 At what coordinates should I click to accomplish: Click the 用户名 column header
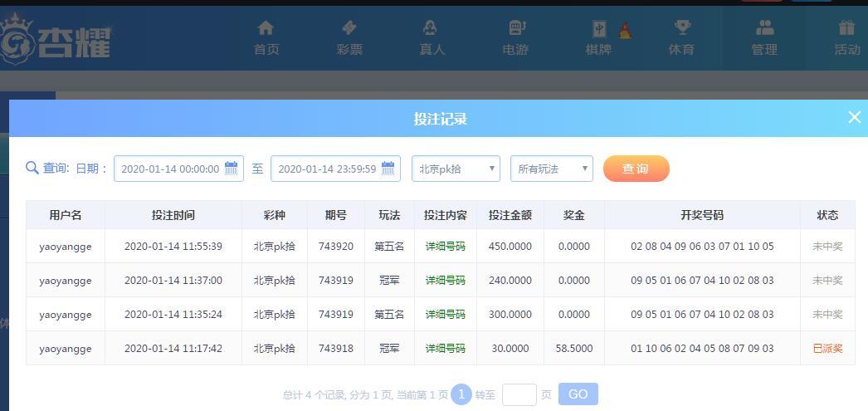[66, 215]
